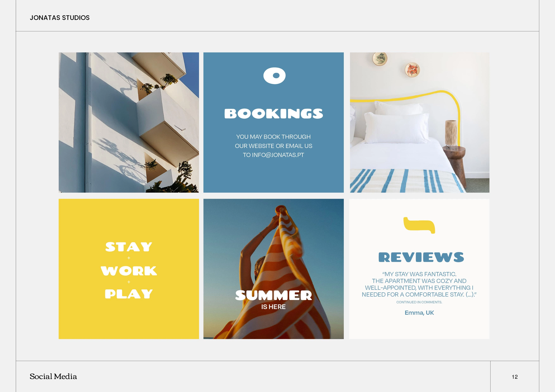Click the Emma, UK reviewer name

tap(419, 313)
